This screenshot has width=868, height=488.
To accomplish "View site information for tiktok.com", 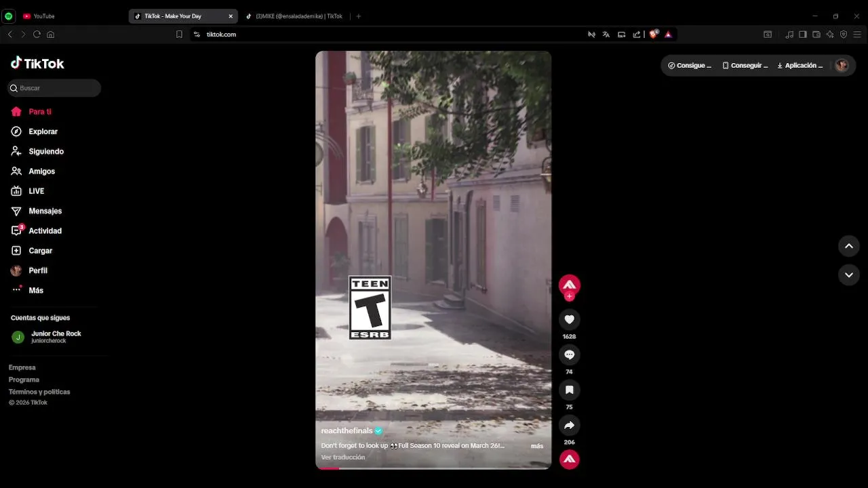I will (197, 35).
